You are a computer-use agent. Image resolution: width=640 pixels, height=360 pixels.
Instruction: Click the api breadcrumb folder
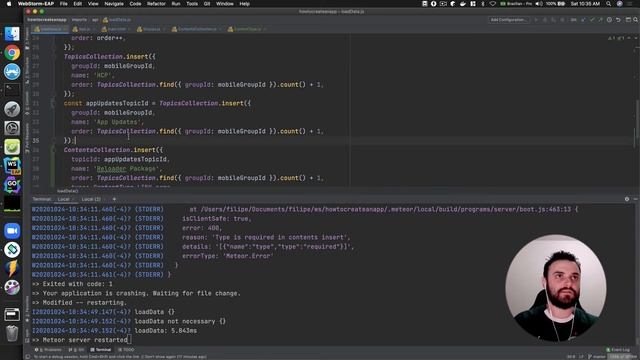click(95, 20)
